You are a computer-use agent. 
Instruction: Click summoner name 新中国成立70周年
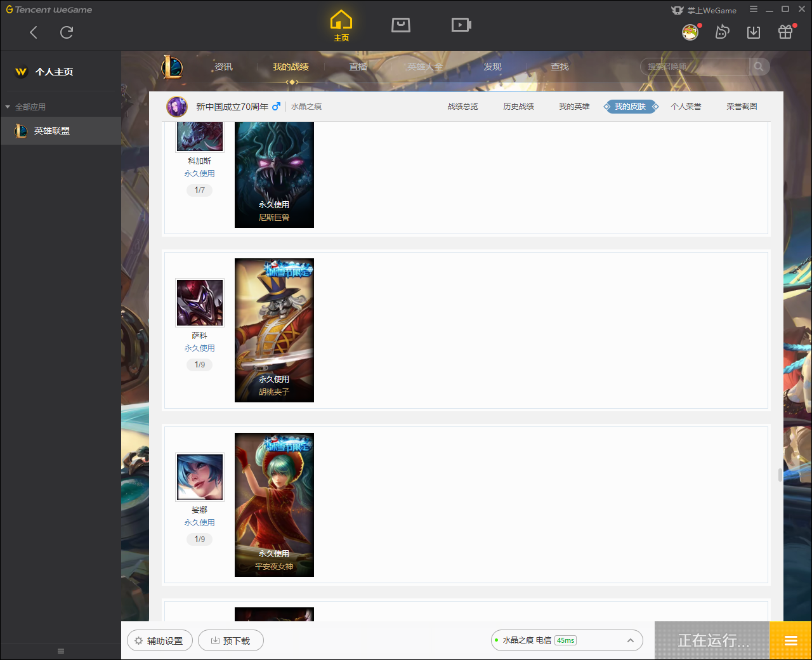(232, 107)
